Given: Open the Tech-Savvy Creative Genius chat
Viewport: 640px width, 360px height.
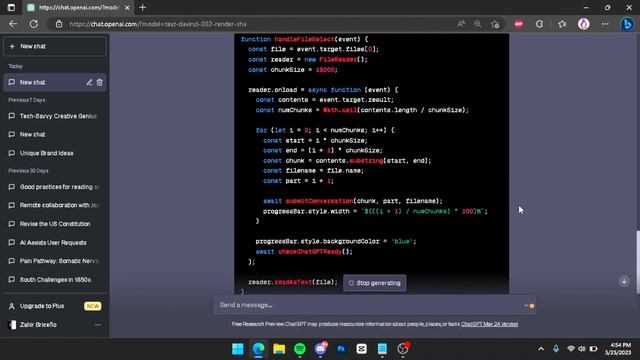Looking at the screenshot, I should 55,116.
